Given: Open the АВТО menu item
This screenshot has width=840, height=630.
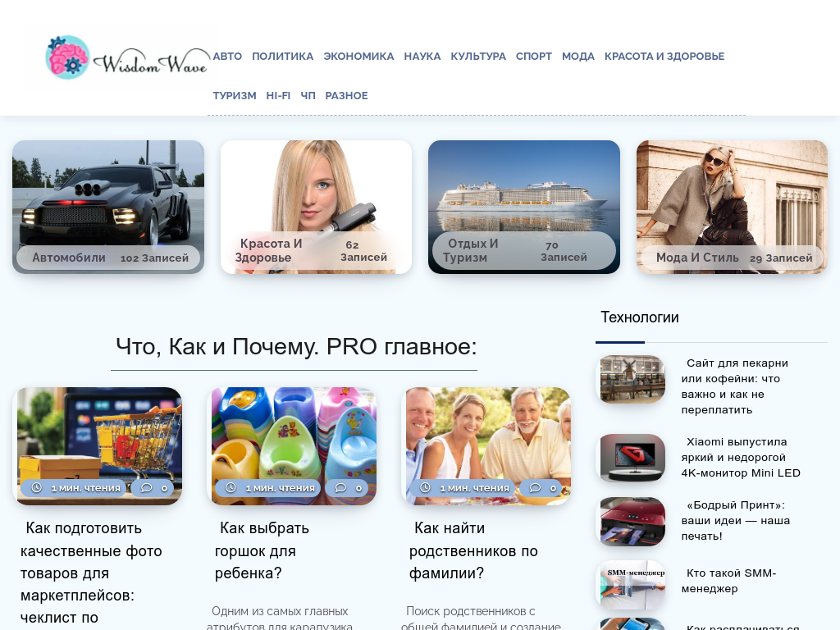Looking at the screenshot, I should pyautogui.click(x=227, y=57).
